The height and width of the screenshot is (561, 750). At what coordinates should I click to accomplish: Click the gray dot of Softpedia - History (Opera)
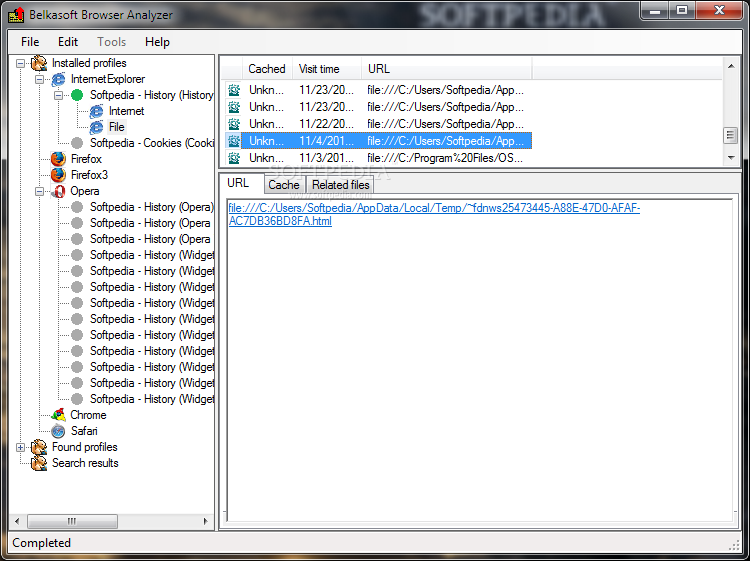77,207
